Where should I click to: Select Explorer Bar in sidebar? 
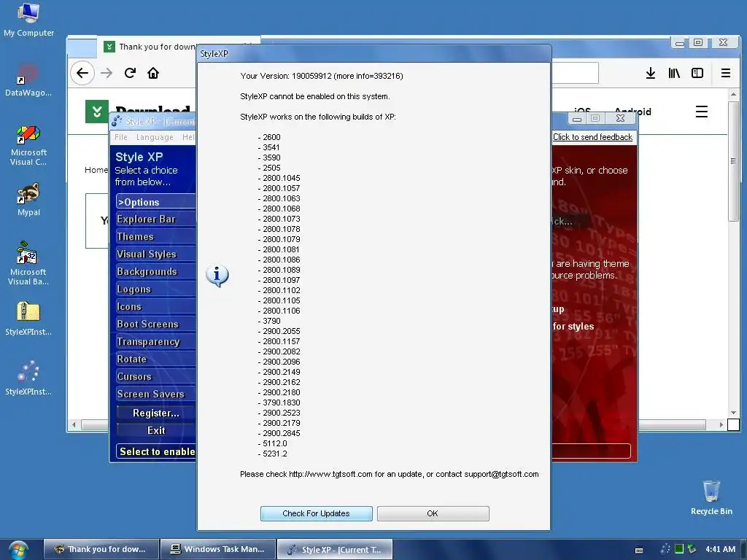[x=156, y=219]
